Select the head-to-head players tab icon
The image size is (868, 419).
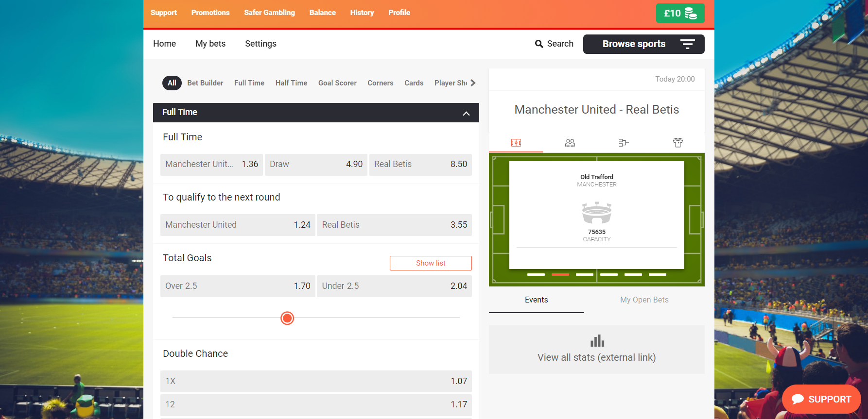coord(570,143)
